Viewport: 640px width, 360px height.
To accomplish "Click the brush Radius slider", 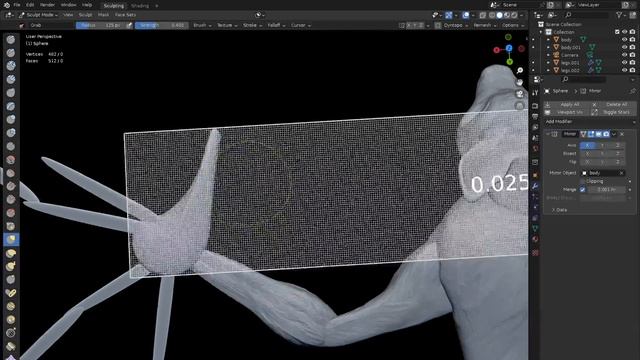I will [x=101, y=25].
